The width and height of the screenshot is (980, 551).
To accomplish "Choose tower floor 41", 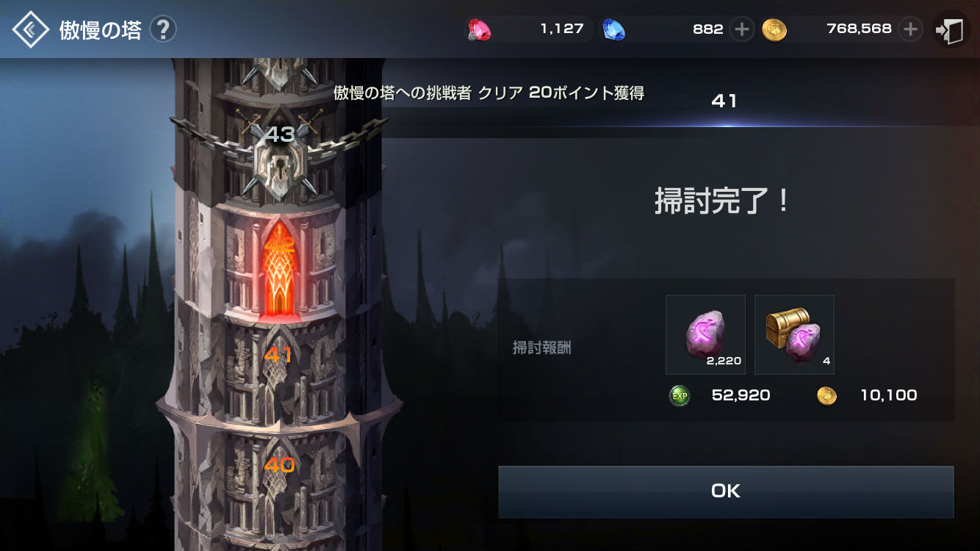I will point(278,356).
